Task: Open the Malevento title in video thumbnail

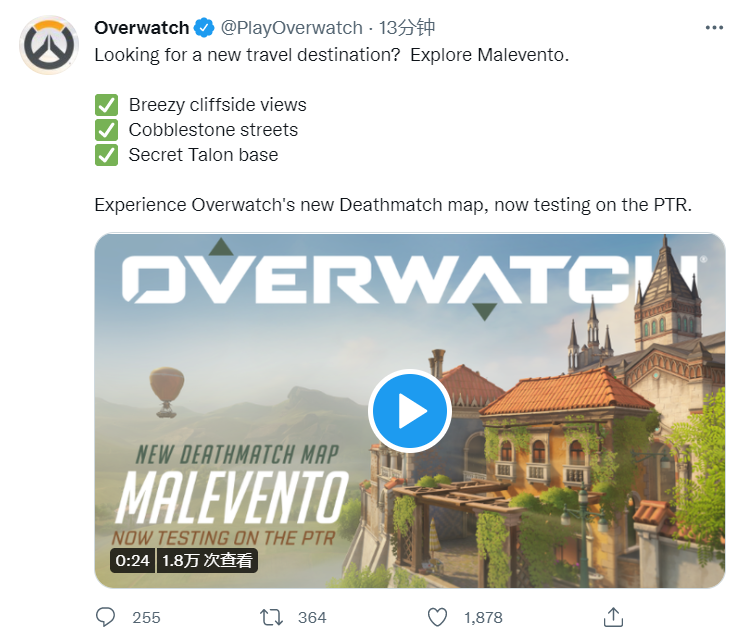Action: point(233,497)
